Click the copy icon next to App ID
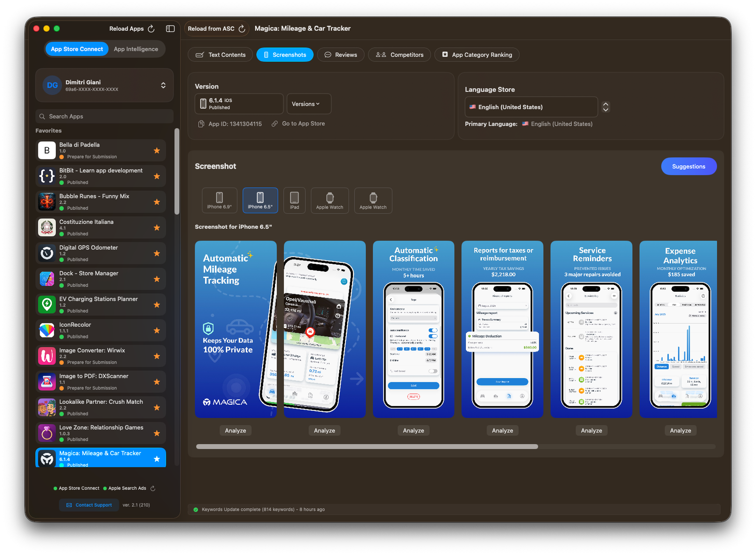 [200, 123]
